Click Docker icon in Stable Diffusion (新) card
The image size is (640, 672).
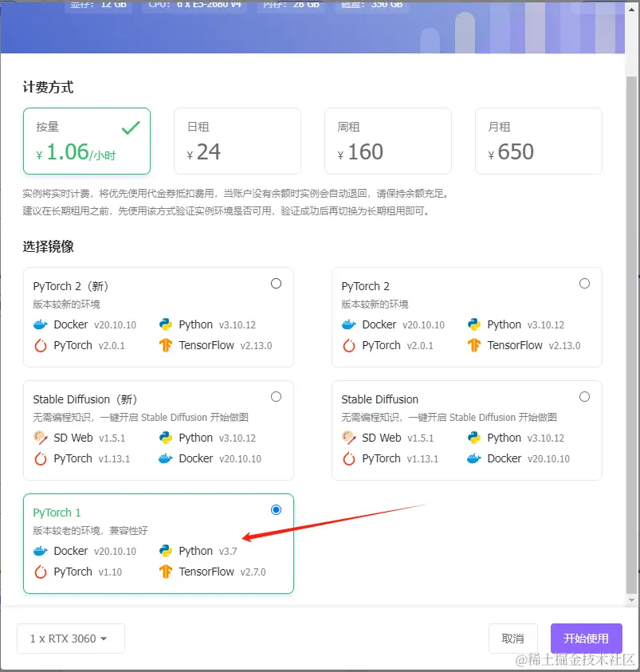point(165,458)
